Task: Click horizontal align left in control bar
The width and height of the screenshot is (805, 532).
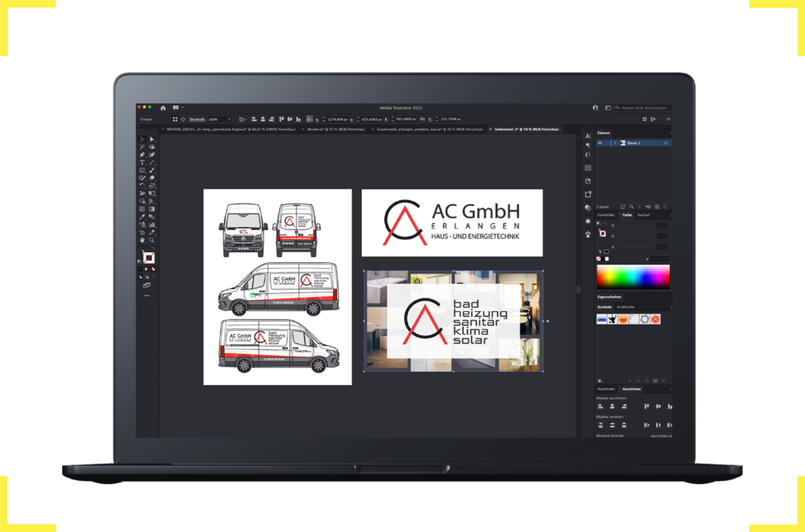Action: [254, 119]
